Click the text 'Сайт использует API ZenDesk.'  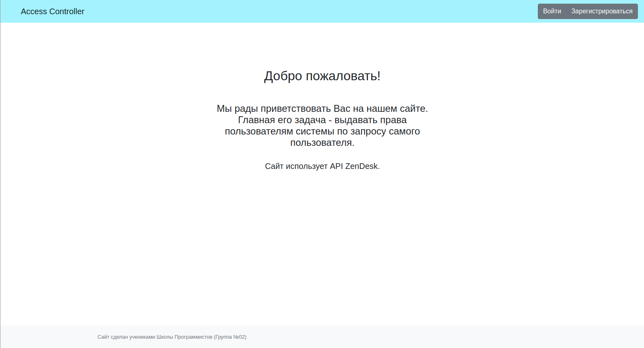pyautogui.click(x=322, y=166)
